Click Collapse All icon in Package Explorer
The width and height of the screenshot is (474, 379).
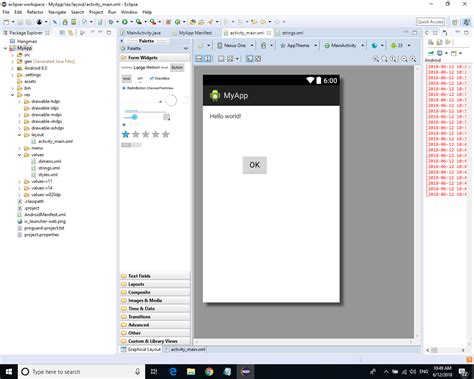point(62,33)
